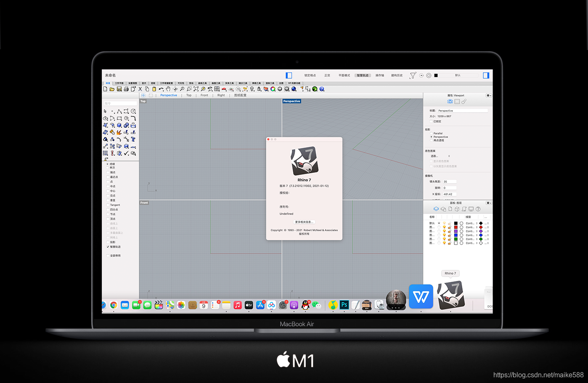Select the polyline tool in left palette
Image resolution: width=588 pixels, height=383 pixels.
tap(119, 111)
